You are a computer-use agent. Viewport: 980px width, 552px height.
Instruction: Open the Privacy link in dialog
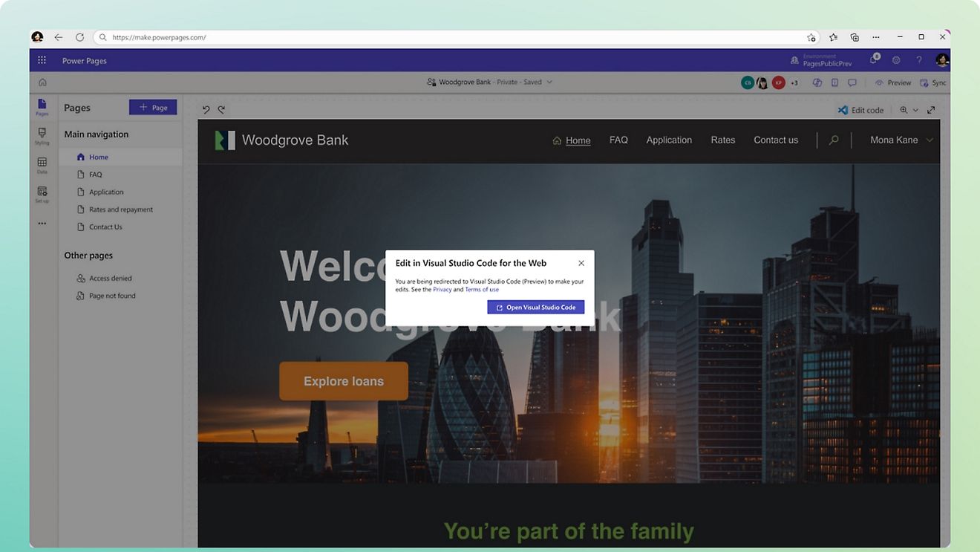[442, 290]
